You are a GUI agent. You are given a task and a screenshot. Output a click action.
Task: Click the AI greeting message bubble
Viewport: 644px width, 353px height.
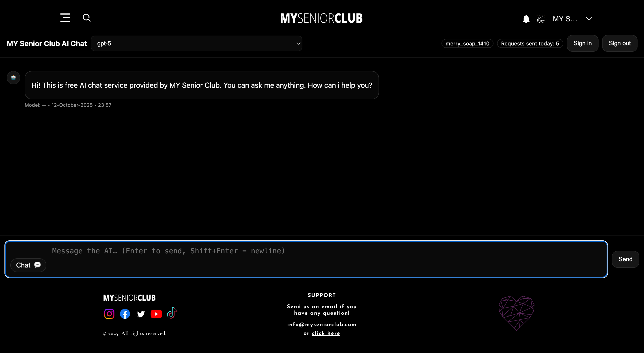pyautogui.click(x=202, y=85)
